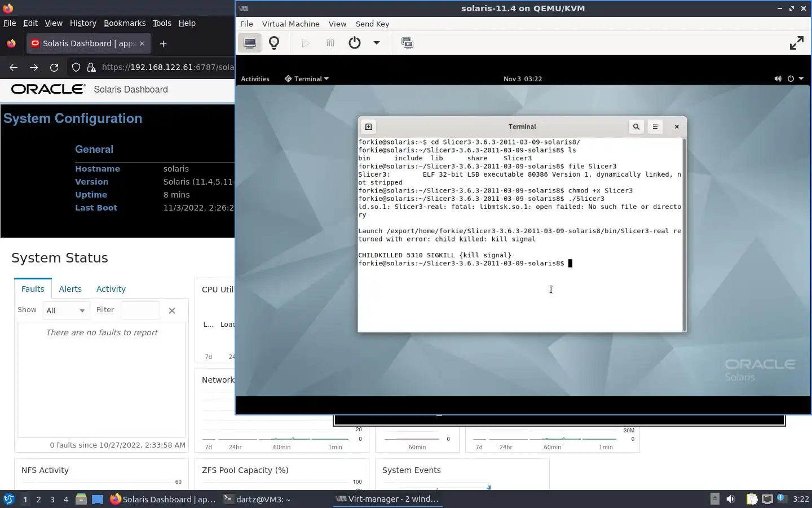Open the Show All dropdown
Viewport: 812px width, 508px height.
point(66,310)
